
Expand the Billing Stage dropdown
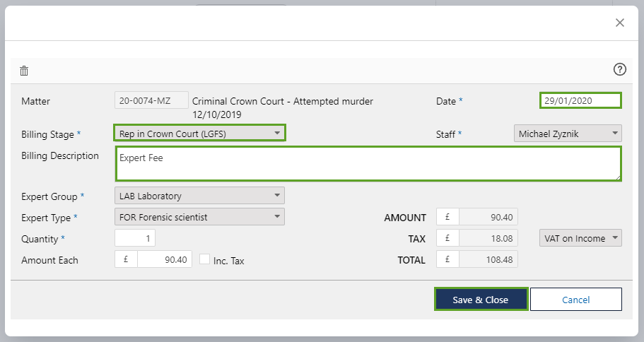[199, 133]
